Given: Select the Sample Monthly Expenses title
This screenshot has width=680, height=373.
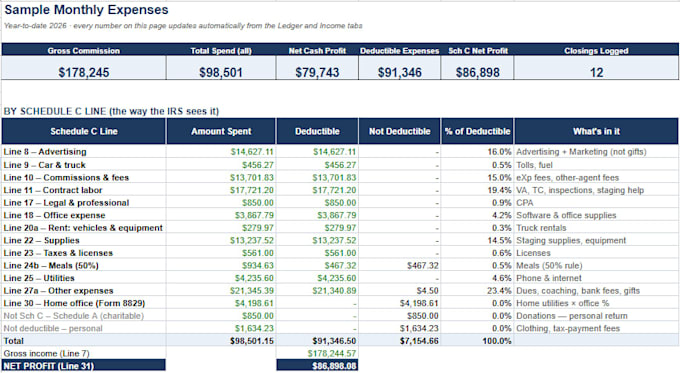Looking at the screenshot, I should (x=86, y=10).
